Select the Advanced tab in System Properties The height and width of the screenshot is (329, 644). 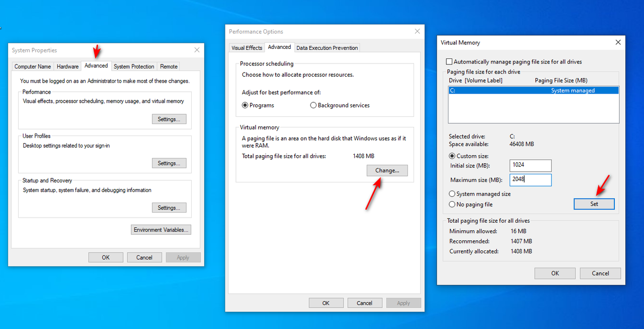[96, 65]
